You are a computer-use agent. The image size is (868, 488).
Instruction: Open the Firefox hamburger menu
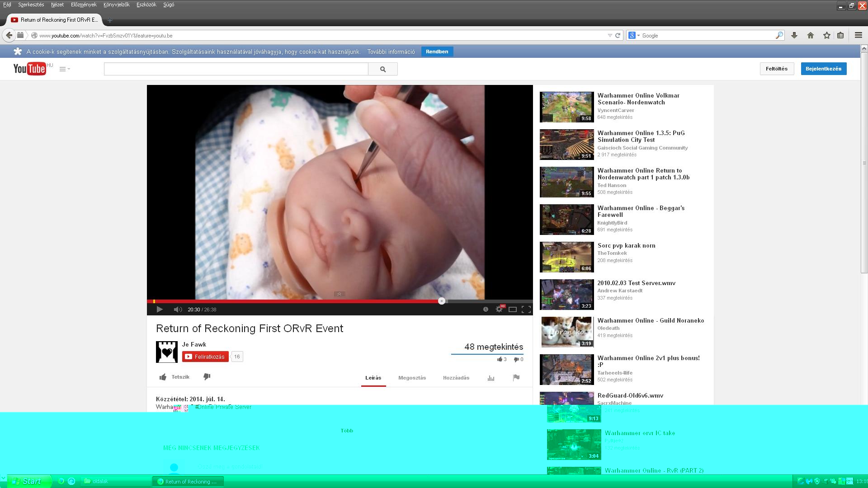(859, 35)
